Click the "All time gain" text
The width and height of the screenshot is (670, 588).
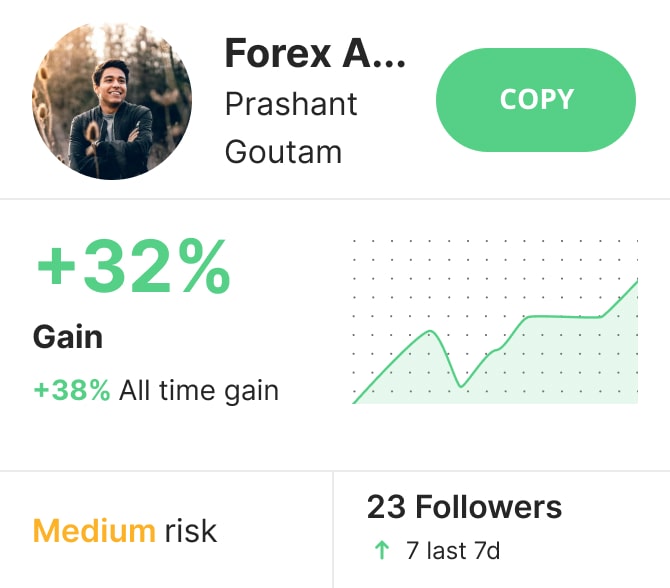[199, 390]
